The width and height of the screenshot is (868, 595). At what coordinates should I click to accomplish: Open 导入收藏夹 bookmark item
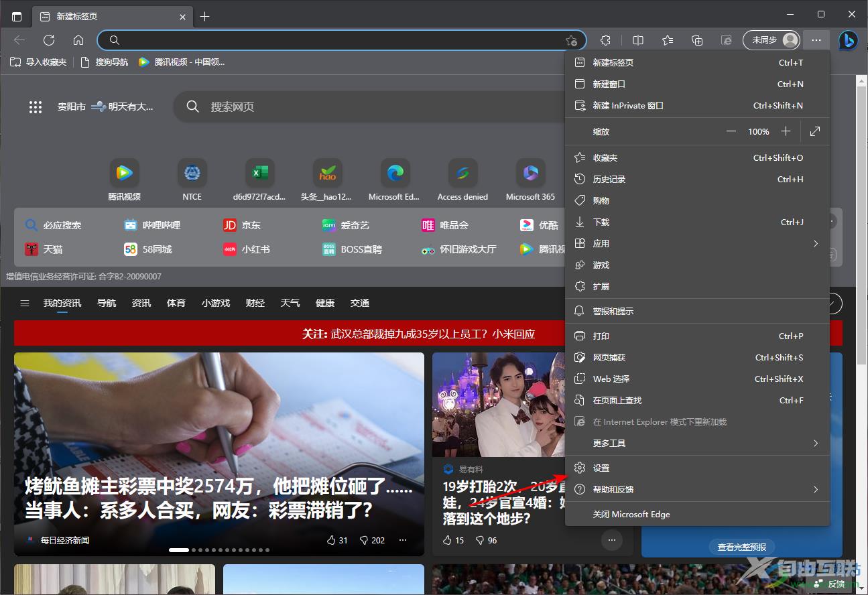(x=39, y=62)
